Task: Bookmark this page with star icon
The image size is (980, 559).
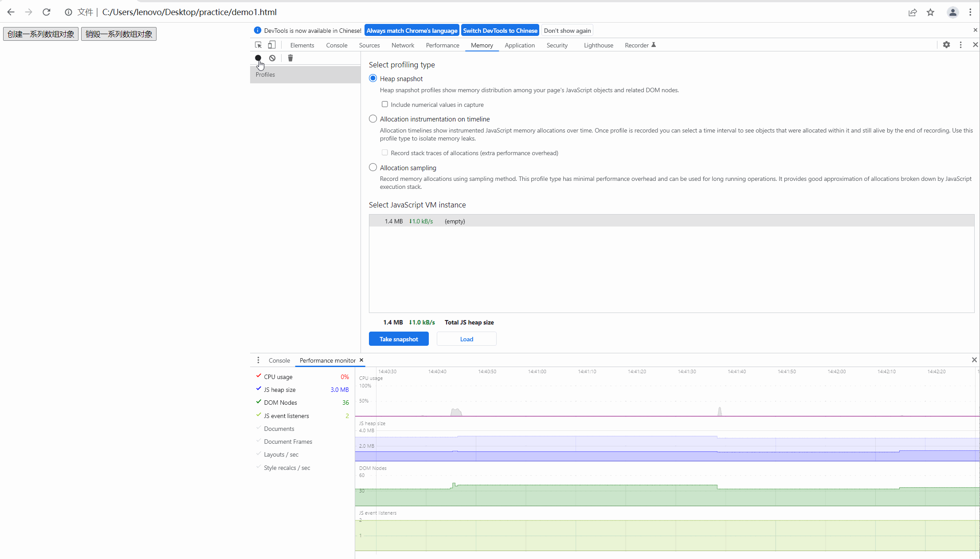Action: coord(930,12)
